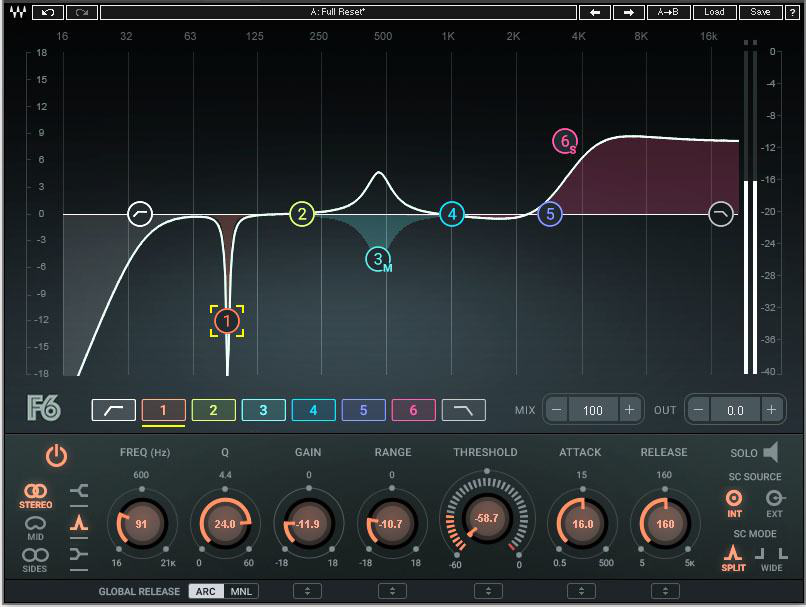Select high-pass filter node on graph

(x=140, y=213)
